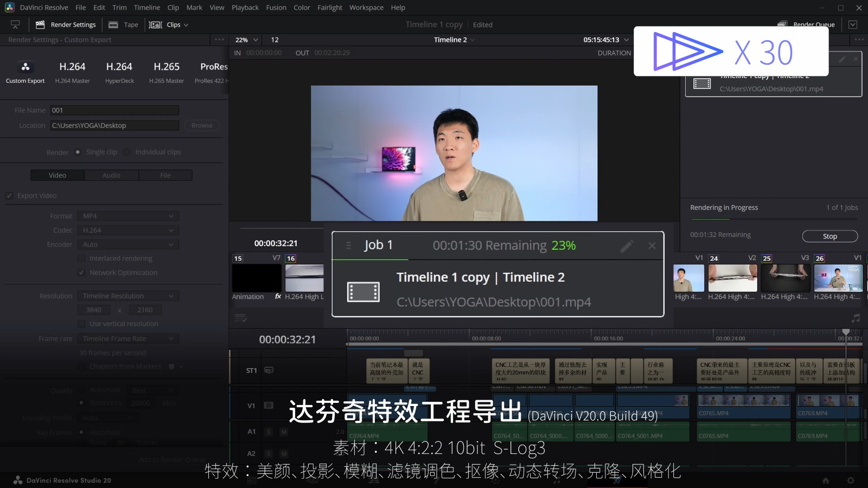Image resolution: width=868 pixels, height=488 pixels.
Task: Click the timeline view options icon
Action: point(241,318)
